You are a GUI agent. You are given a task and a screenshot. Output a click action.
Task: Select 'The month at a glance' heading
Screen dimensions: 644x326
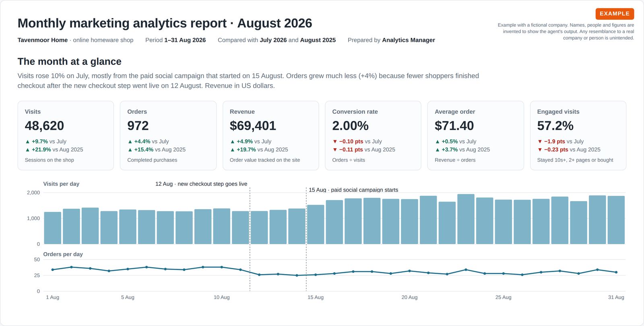click(x=70, y=61)
